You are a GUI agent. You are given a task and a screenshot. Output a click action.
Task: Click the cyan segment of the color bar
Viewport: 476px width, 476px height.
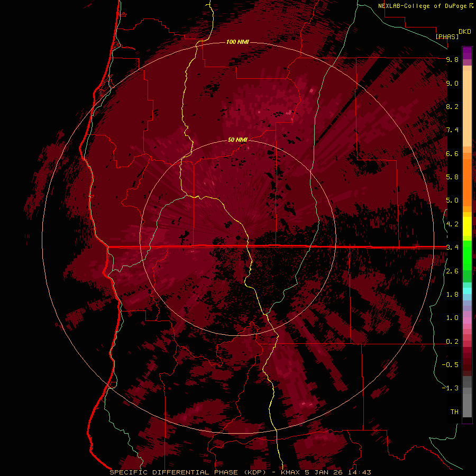[x=467, y=291]
